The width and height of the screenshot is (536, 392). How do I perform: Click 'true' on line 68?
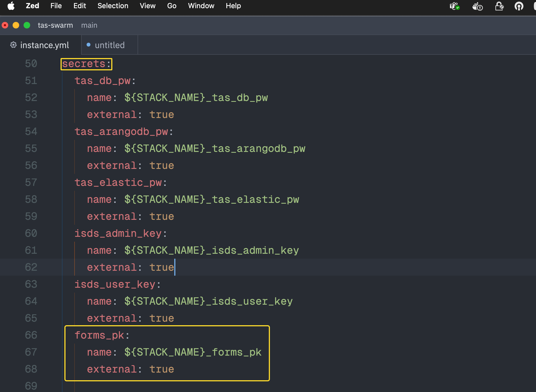pyautogui.click(x=162, y=369)
